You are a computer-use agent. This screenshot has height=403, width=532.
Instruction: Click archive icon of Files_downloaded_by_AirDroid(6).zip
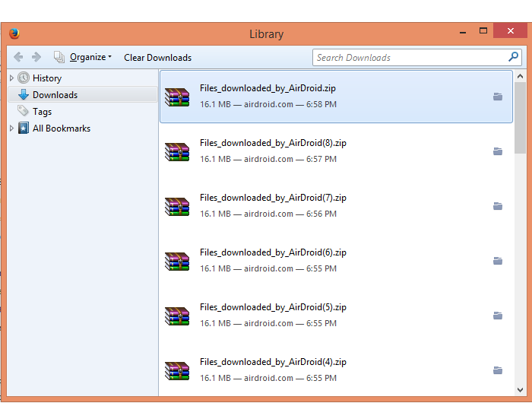pyautogui.click(x=177, y=261)
